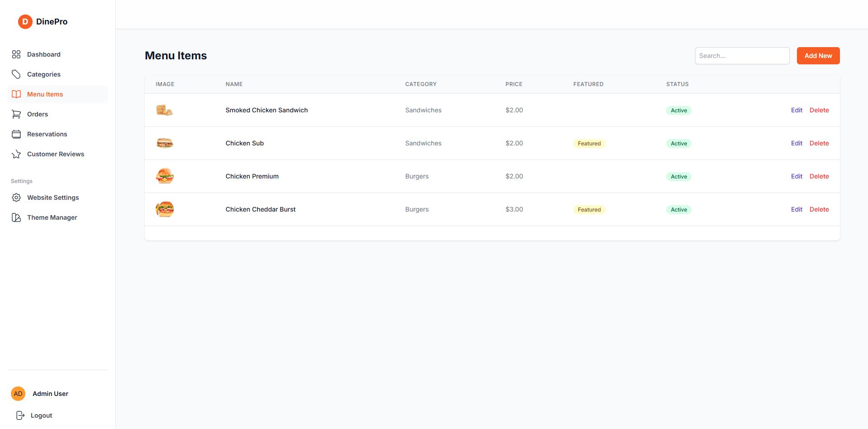Click the FEATURED column header
This screenshot has height=429, width=868.
point(588,84)
